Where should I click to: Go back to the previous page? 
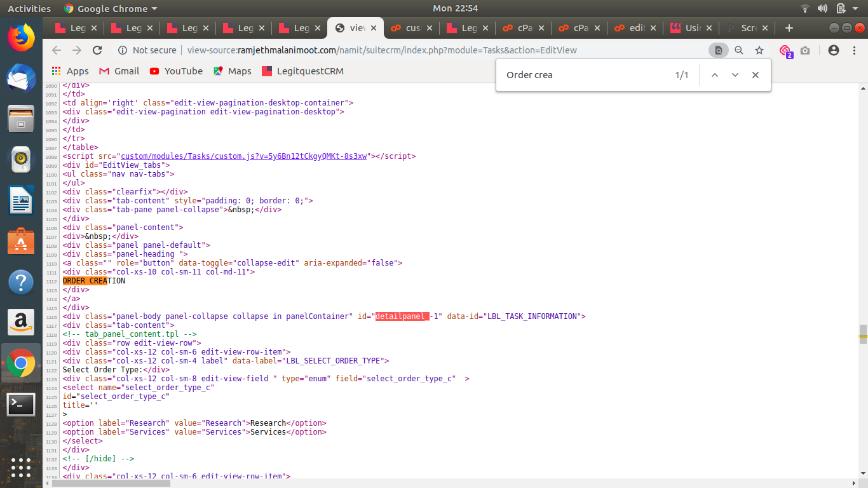[x=57, y=50]
